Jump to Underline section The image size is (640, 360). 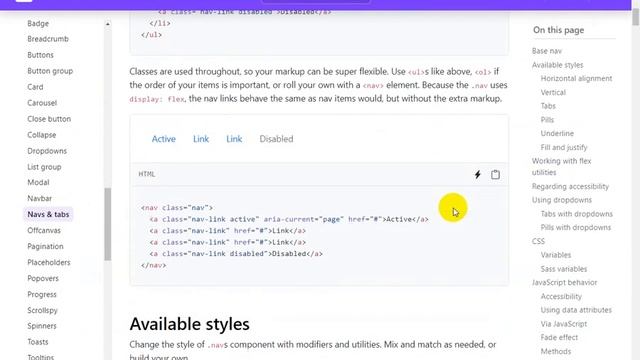pos(557,133)
